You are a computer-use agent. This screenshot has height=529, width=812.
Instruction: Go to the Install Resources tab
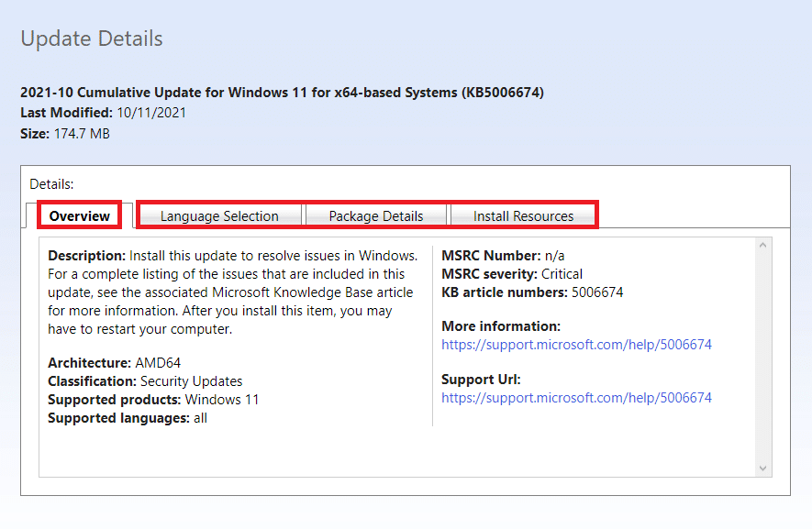pos(523,215)
